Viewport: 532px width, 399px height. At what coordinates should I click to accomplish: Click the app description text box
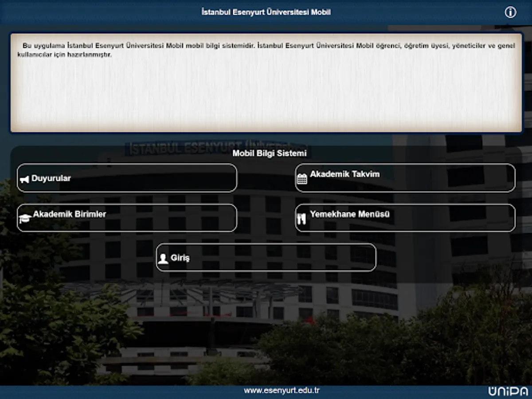pyautogui.click(x=266, y=83)
